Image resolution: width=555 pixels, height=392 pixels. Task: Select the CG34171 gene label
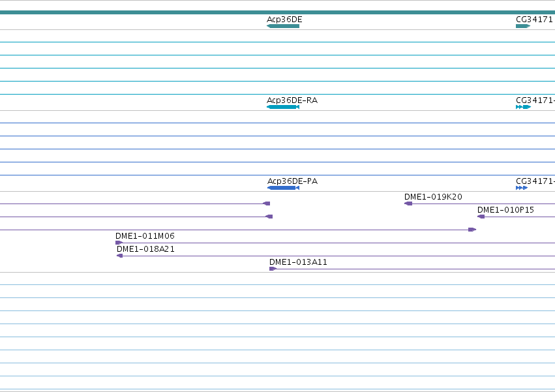pyautogui.click(x=534, y=19)
